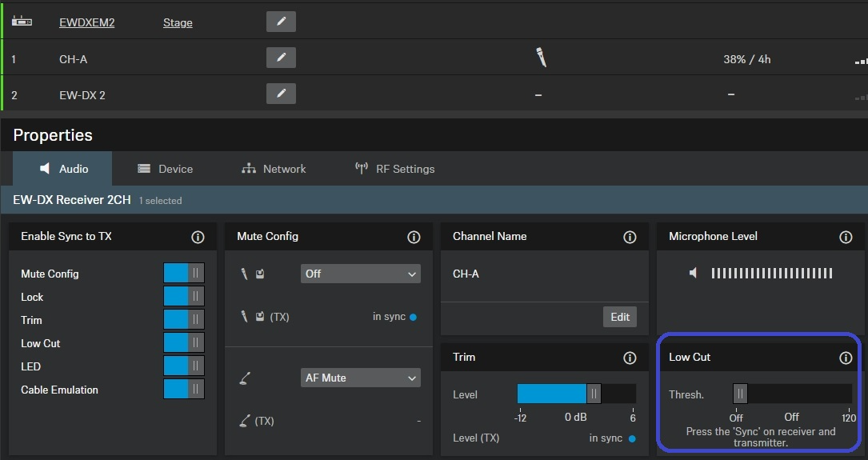View Microphone Level info icon
Image resolution: width=868 pixels, height=460 pixels.
[846, 237]
